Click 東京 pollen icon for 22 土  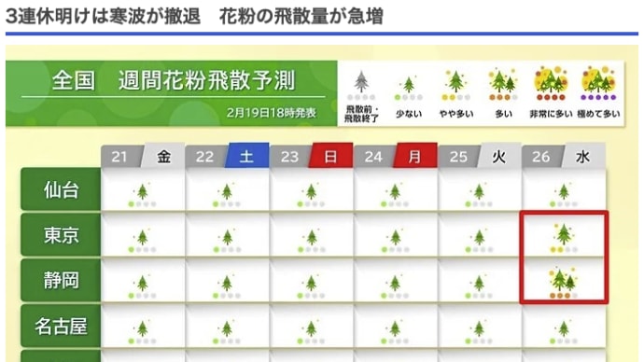pos(227,241)
